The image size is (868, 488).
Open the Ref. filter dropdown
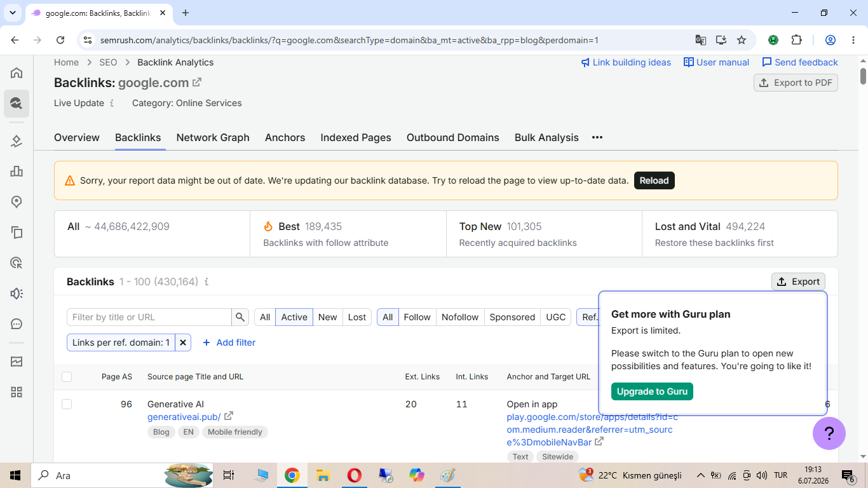click(588, 317)
